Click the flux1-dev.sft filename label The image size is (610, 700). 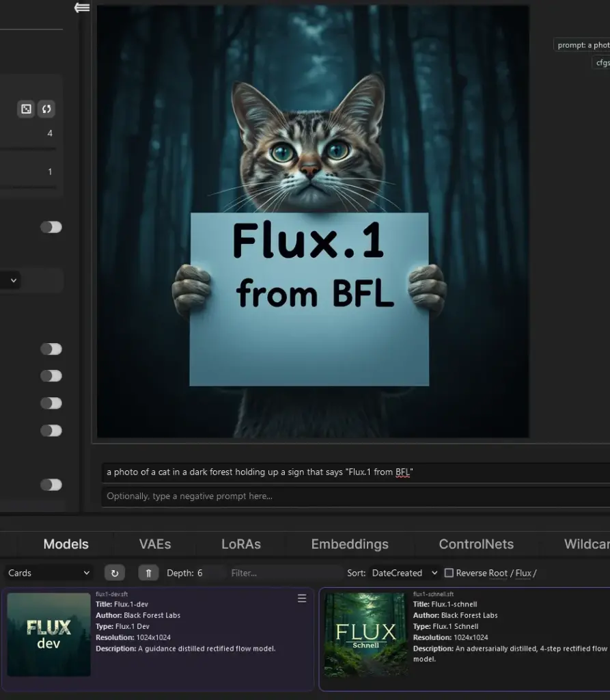111,594
